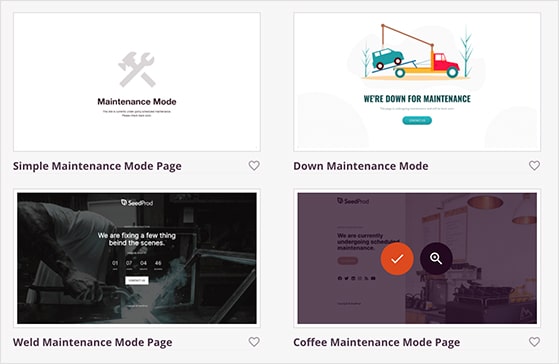Favorite the Weld Maintenance Mode Page template
559x364 pixels.
pyautogui.click(x=254, y=342)
